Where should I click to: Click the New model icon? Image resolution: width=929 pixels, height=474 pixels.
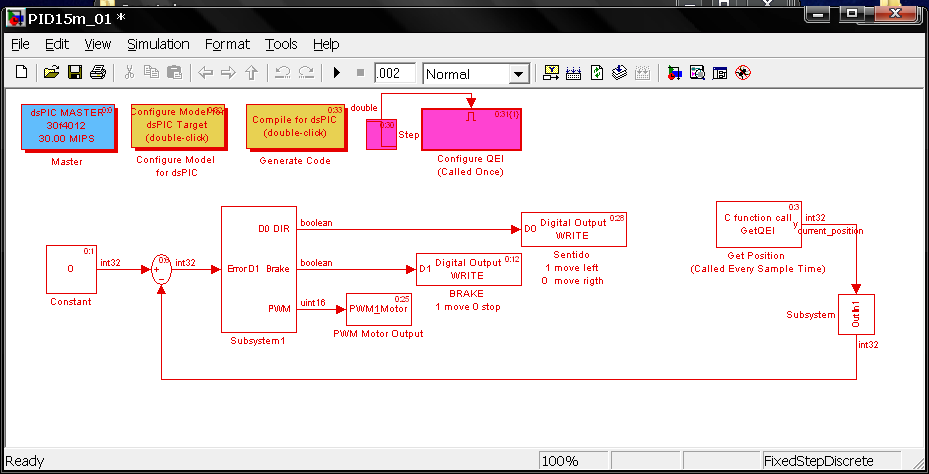click(21, 73)
